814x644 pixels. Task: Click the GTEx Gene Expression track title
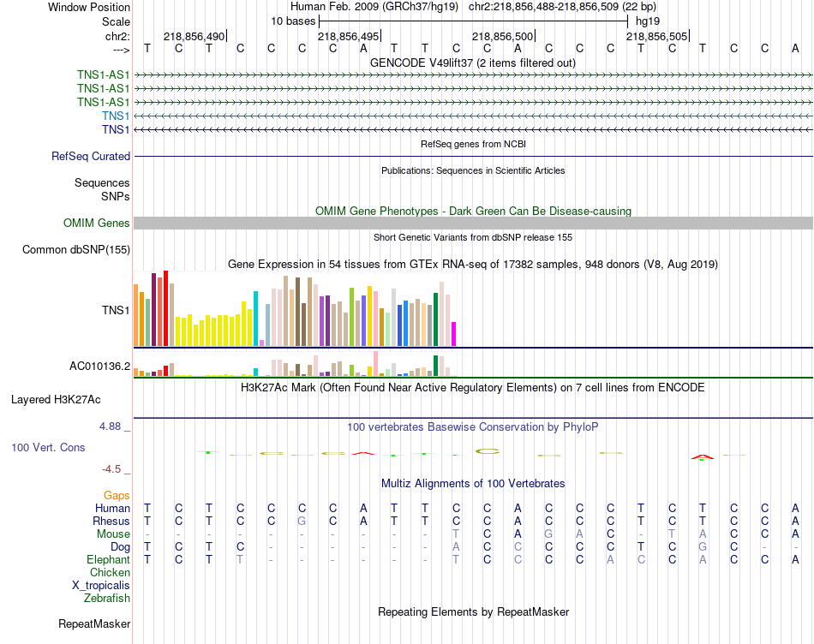(x=472, y=264)
